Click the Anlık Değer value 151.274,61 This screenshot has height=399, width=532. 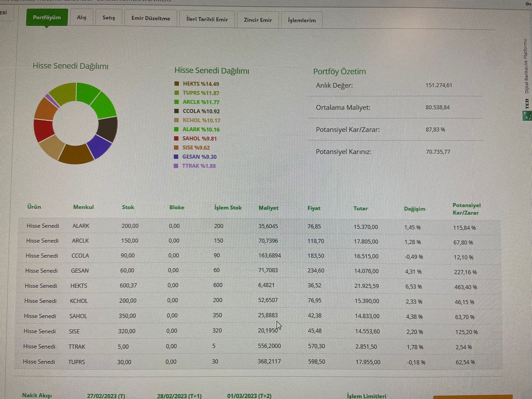point(438,85)
